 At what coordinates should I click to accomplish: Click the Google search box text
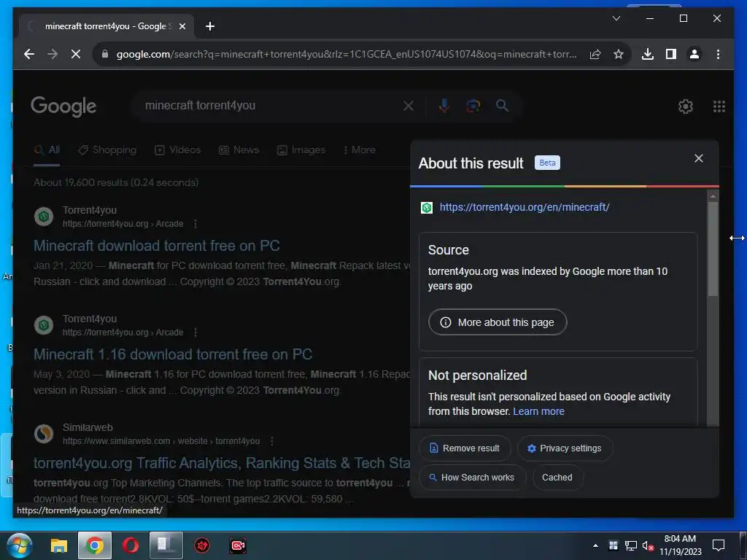pos(200,105)
